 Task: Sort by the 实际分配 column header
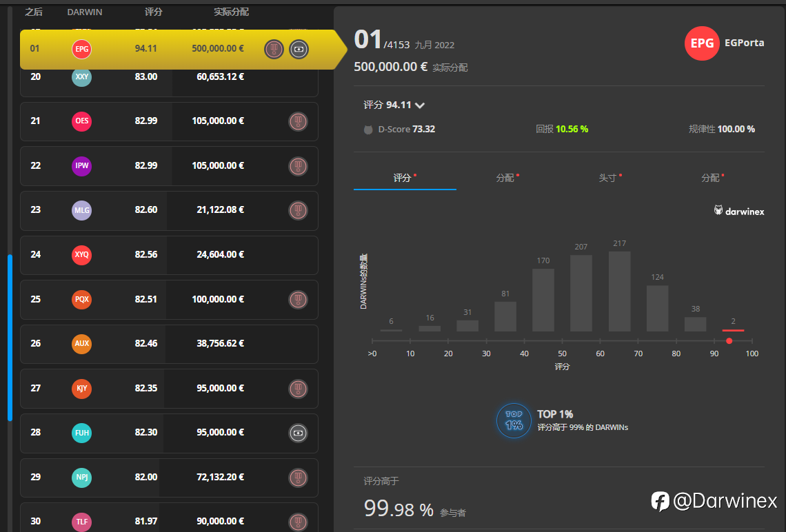coord(231,12)
